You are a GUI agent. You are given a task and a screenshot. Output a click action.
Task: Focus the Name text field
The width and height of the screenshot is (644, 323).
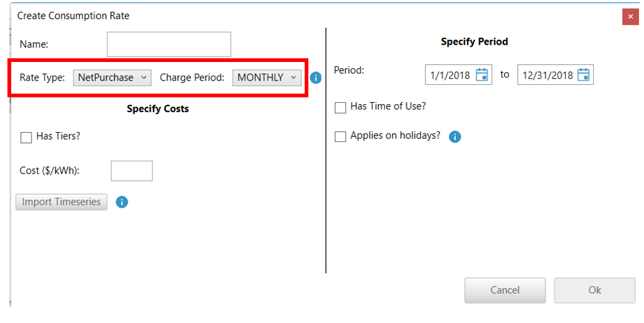click(x=168, y=45)
